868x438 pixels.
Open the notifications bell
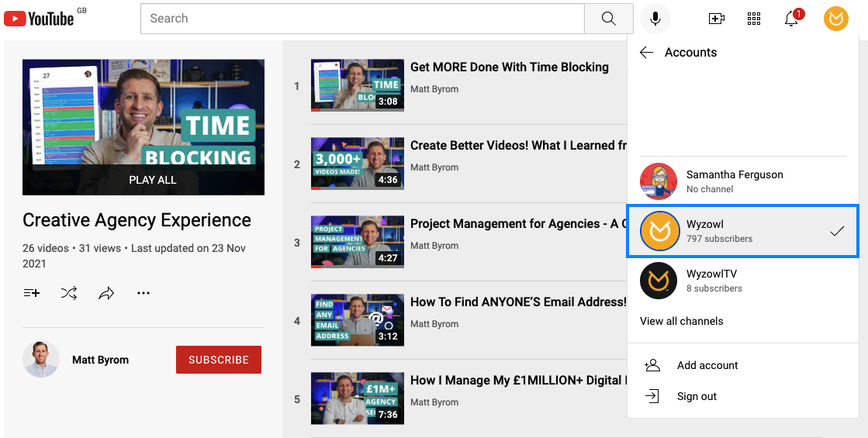(793, 19)
